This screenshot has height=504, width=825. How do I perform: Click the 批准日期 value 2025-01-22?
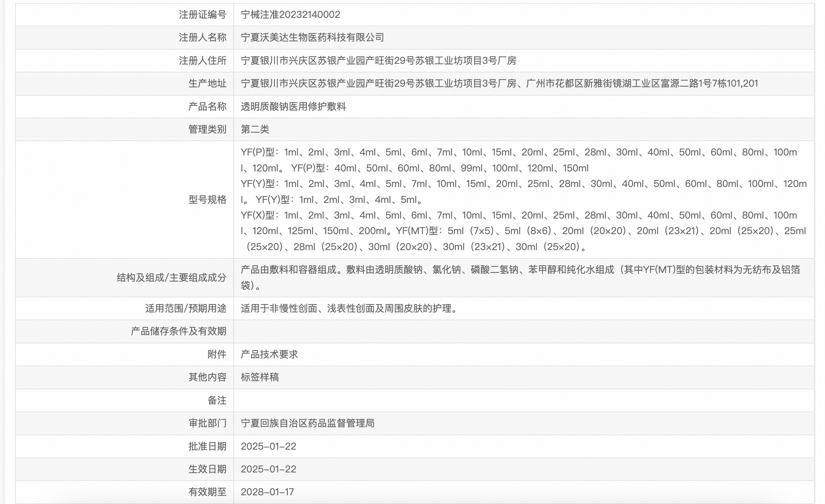[268, 446]
